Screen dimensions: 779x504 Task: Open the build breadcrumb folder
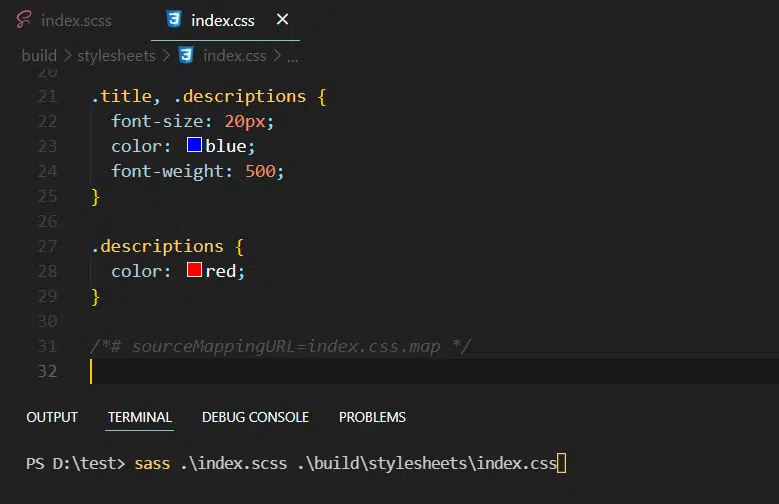(39, 56)
